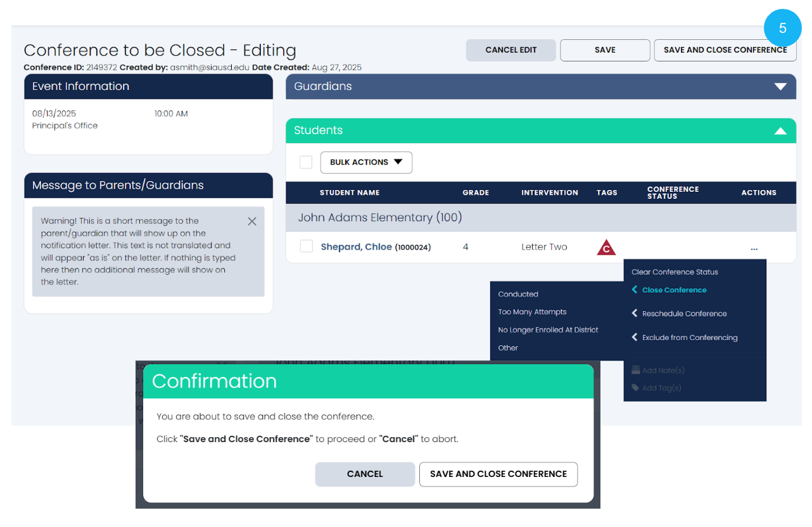This screenshot has width=812, height=527.
Task: Open the three-dots actions menu for Chloe
Action: point(754,248)
